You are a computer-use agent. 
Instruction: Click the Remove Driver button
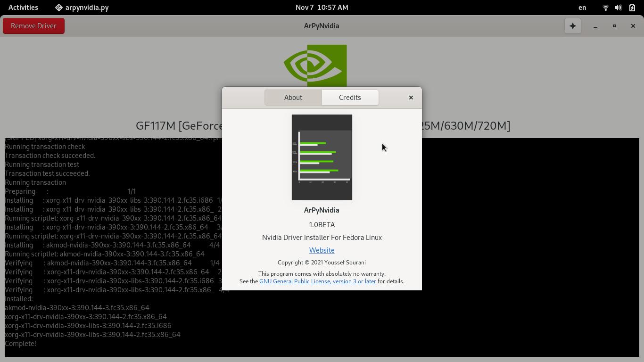(33, 26)
